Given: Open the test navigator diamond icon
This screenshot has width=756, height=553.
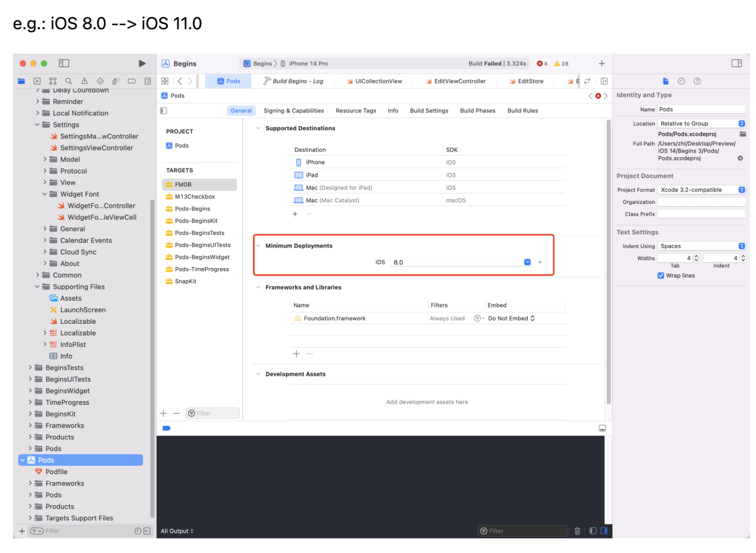Looking at the screenshot, I should point(100,81).
